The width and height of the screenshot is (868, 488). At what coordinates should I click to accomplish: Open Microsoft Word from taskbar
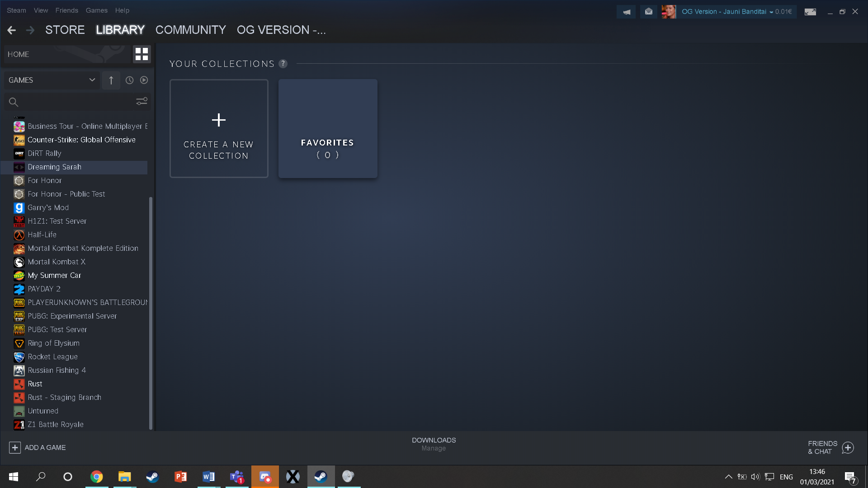[209, 477]
